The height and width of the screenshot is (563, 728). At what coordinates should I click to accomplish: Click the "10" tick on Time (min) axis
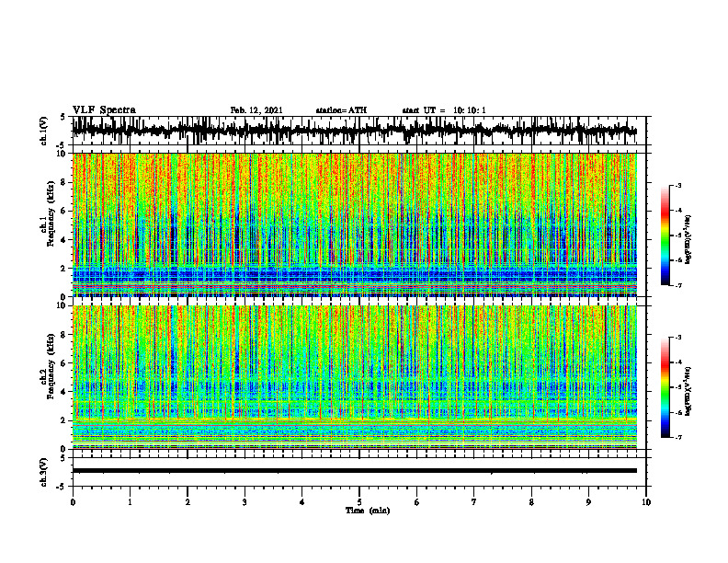646,502
